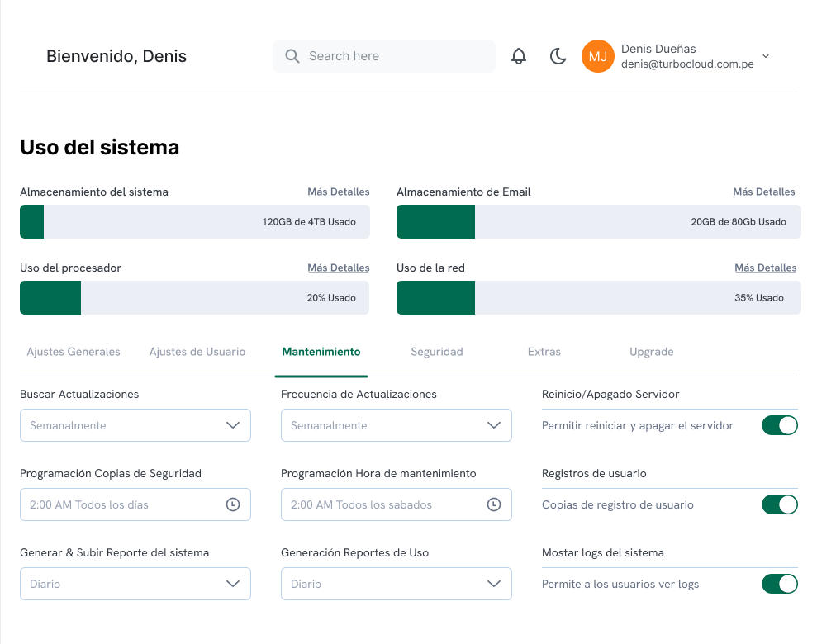Screen dimensions: 817x644
Task: Expand the user account chevron menu
Action: click(766, 56)
